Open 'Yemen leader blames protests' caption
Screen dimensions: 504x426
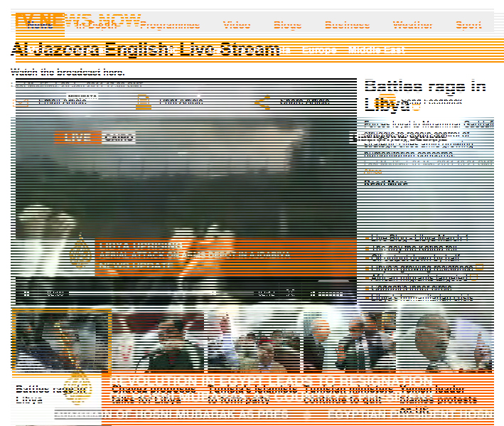coord(439,399)
